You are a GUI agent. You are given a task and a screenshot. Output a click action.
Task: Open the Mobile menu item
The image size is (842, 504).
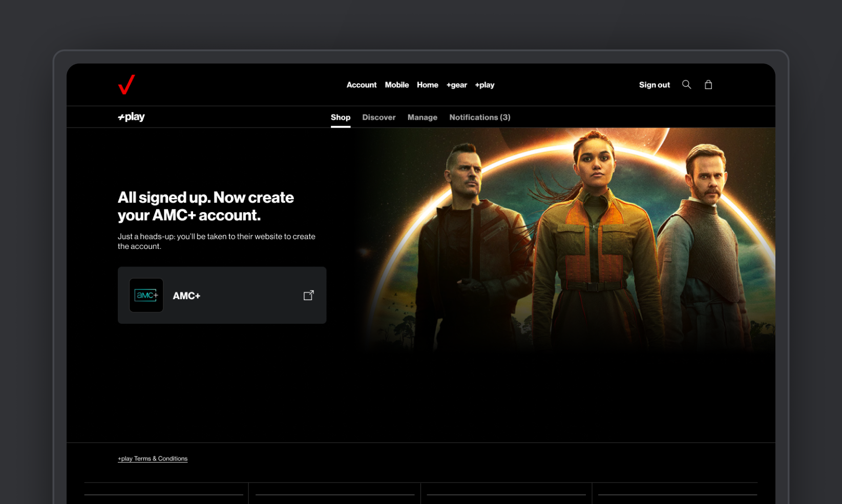pyautogui.click(x=397, y=85)
